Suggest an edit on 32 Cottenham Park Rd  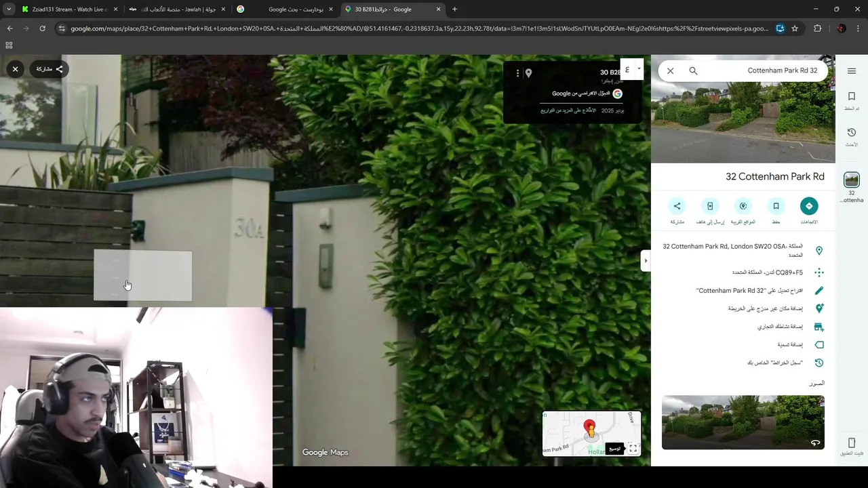click(x=743, y=291)
